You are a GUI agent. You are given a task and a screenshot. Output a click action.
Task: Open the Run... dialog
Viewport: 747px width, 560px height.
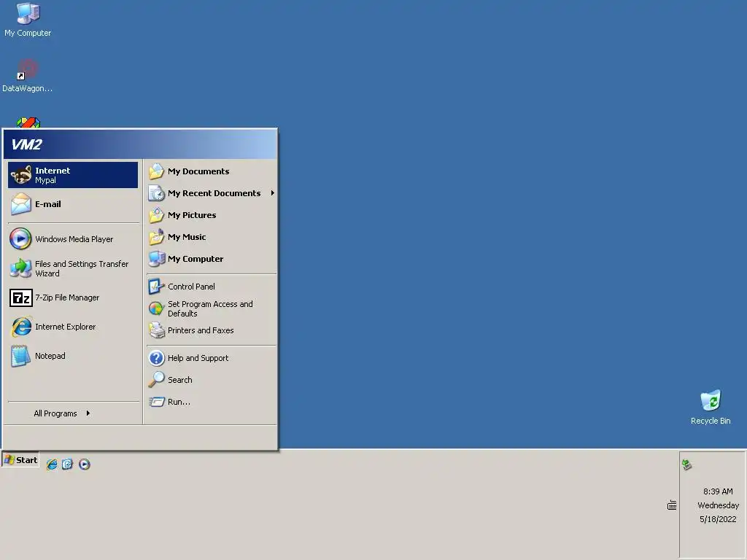click(211, 402)
